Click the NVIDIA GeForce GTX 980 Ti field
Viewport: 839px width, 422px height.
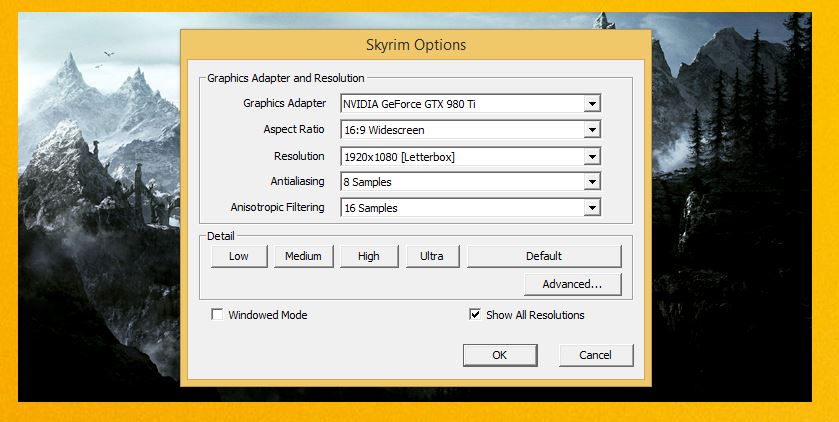click(x=470, y=104)
